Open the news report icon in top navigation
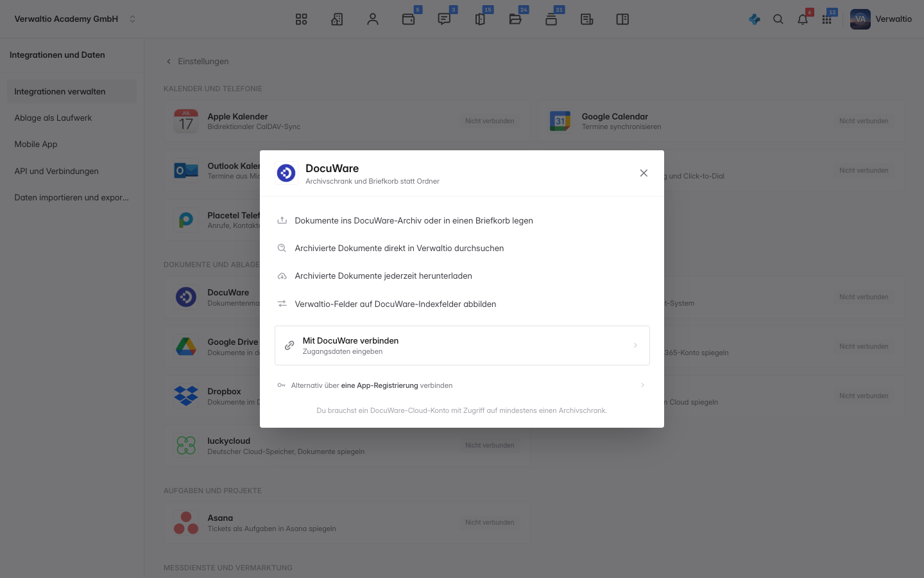Image resolution: width=924 pixels, height=578 pixels. 586,19
